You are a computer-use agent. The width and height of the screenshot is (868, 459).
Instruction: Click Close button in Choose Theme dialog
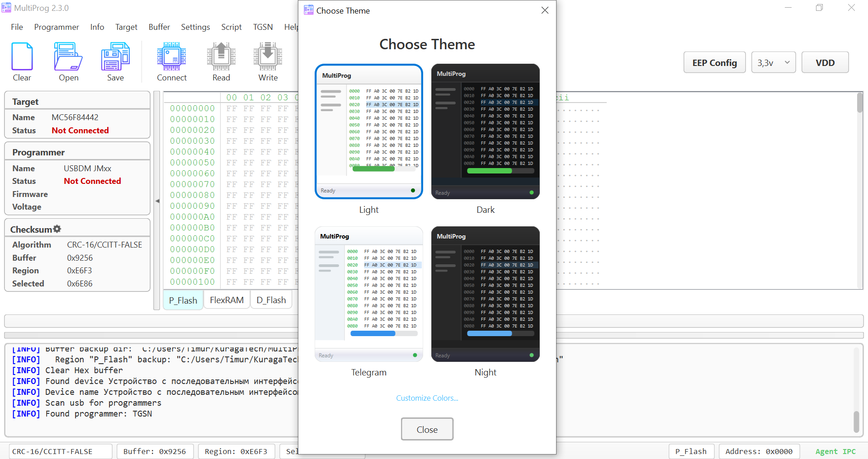427,429
